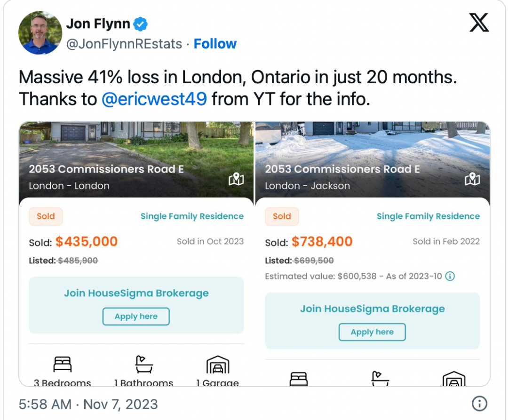Click the garage icon in the Feb 2022 listing

(x=454, y=379)
